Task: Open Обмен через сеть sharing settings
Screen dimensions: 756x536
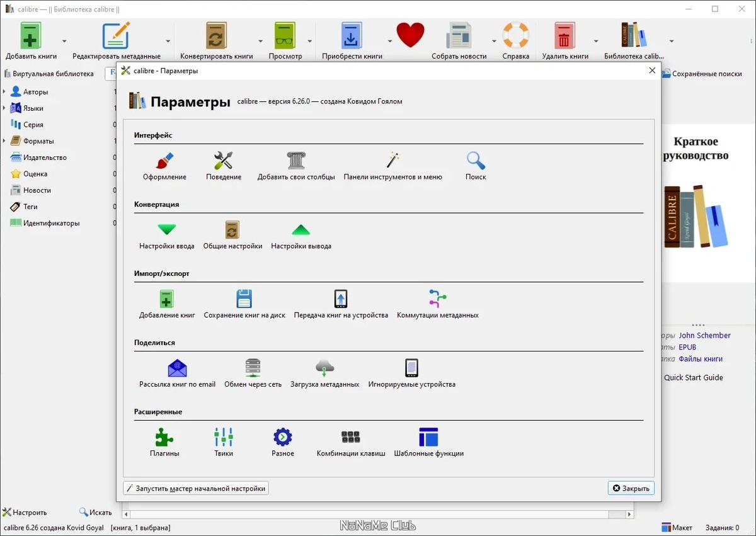Action: 253,373
